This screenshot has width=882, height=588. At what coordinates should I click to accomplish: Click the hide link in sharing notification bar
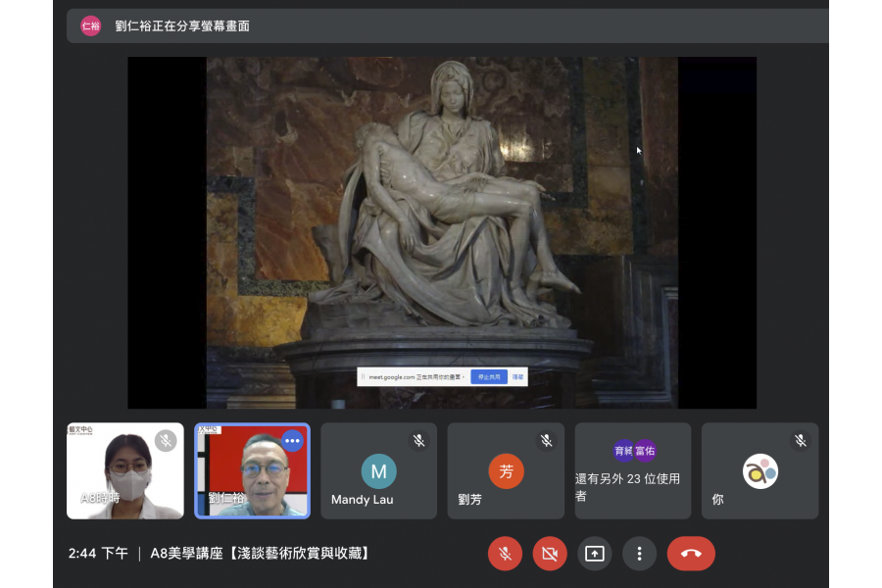click(517, 377)
